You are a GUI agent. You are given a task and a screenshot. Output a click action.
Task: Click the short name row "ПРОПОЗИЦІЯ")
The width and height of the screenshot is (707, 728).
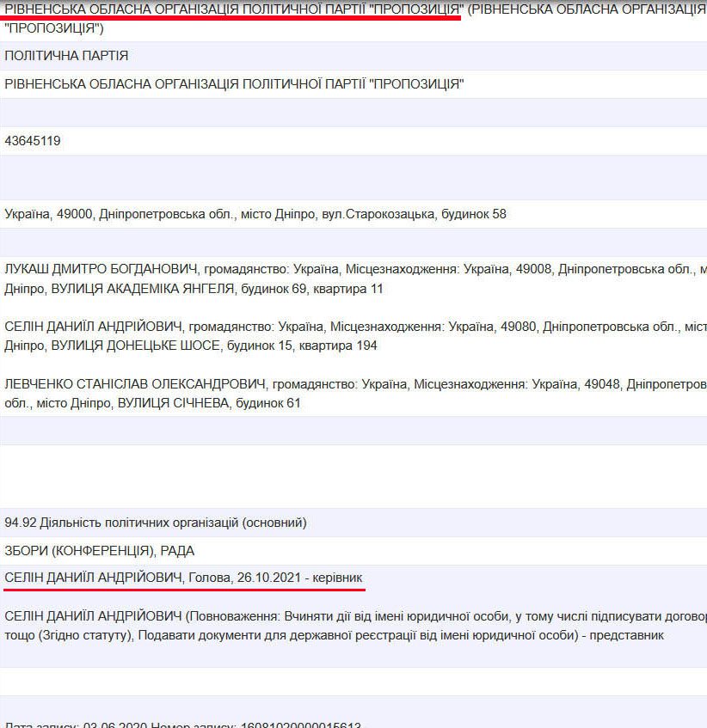coord(54,28)
